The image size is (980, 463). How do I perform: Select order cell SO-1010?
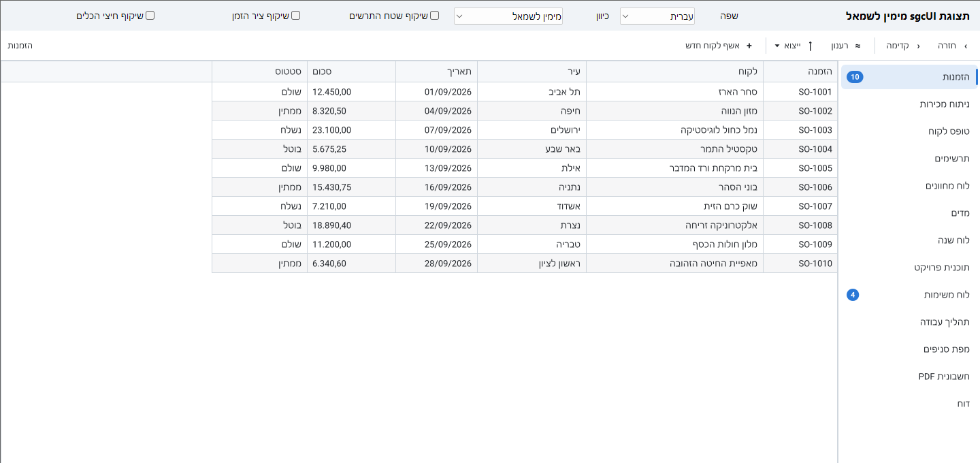pos(800,264)
